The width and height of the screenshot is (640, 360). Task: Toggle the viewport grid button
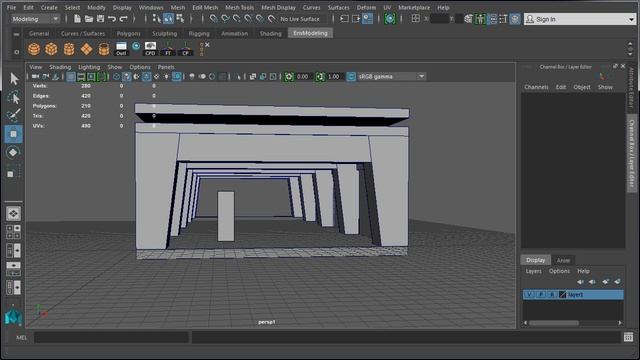[x=71, y=76]
